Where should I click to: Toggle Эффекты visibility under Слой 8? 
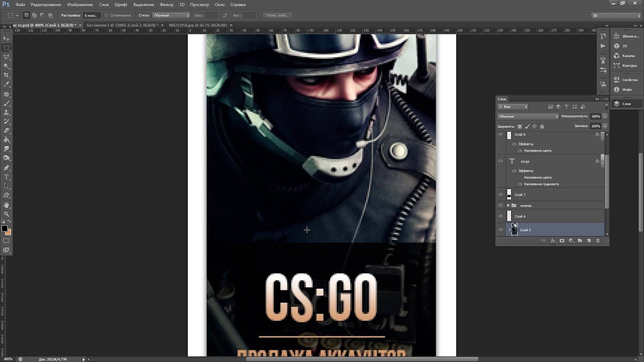(x=514, y=144)
